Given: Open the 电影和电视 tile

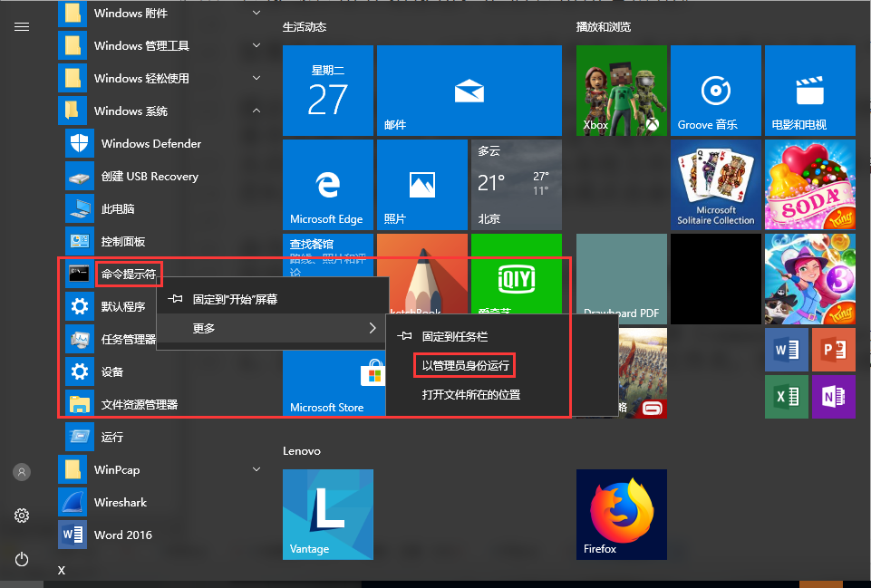Looking at the screenshot, I should click(x=809, y=91).
